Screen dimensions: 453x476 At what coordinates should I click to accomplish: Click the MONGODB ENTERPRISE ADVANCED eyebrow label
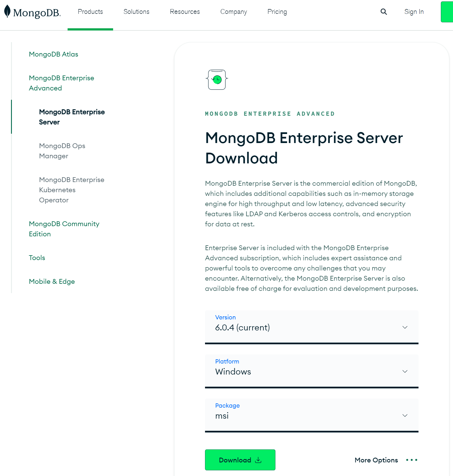click(x=270, y=114)
